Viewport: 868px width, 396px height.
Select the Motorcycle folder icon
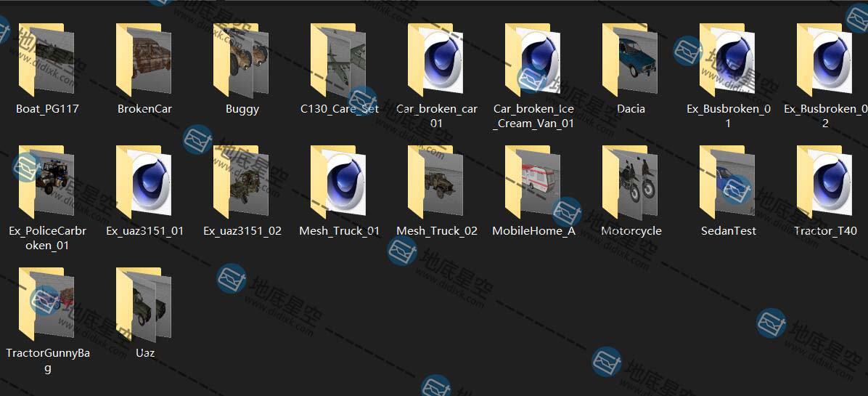pos(631,182)
